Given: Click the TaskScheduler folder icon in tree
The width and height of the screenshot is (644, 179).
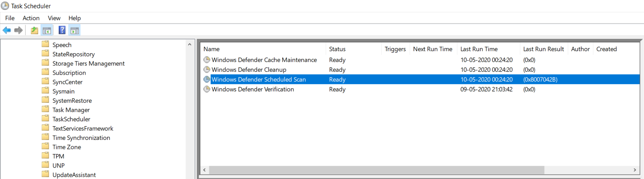Looking at the screenshot, I should (x=45, y=119).
